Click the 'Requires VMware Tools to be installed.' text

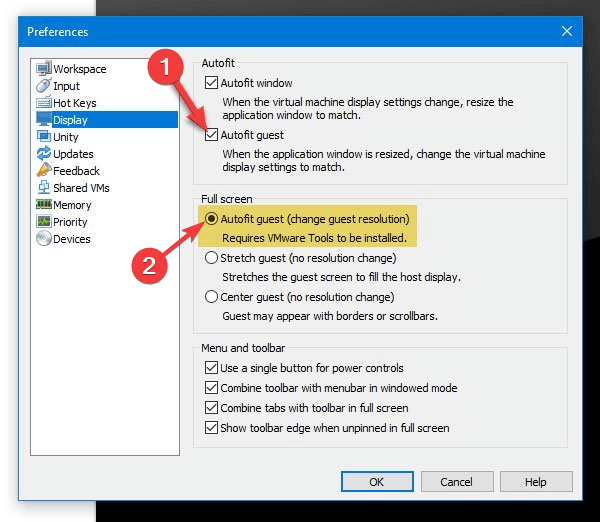[315, 238]
